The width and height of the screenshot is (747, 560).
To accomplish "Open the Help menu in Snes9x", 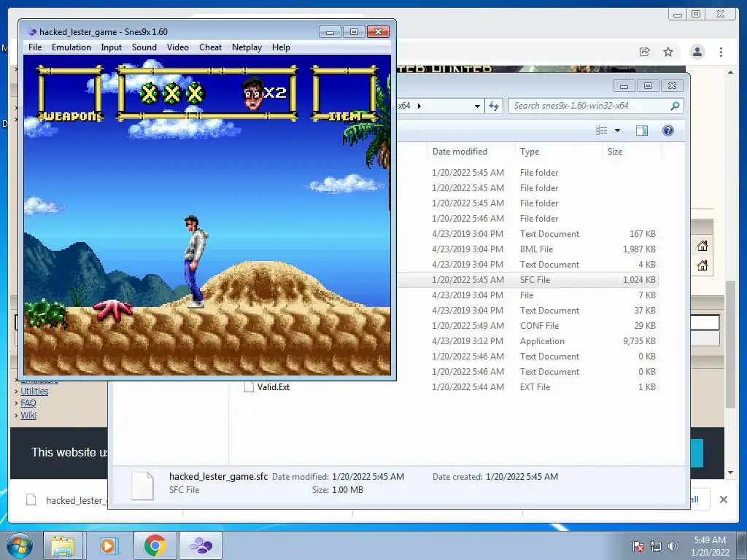I will [x=281, y=47].
